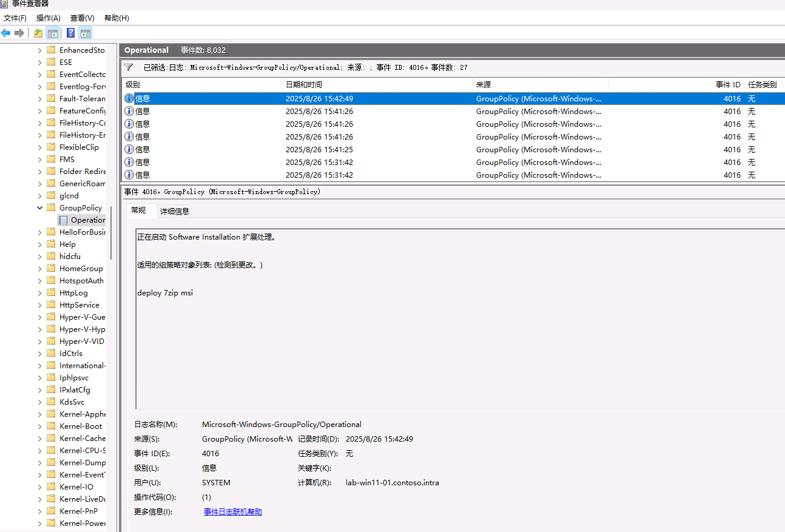Viewport: 785px width, 532px height.
Task: Click the Operational log icon in tree
Action: point(64,220)
